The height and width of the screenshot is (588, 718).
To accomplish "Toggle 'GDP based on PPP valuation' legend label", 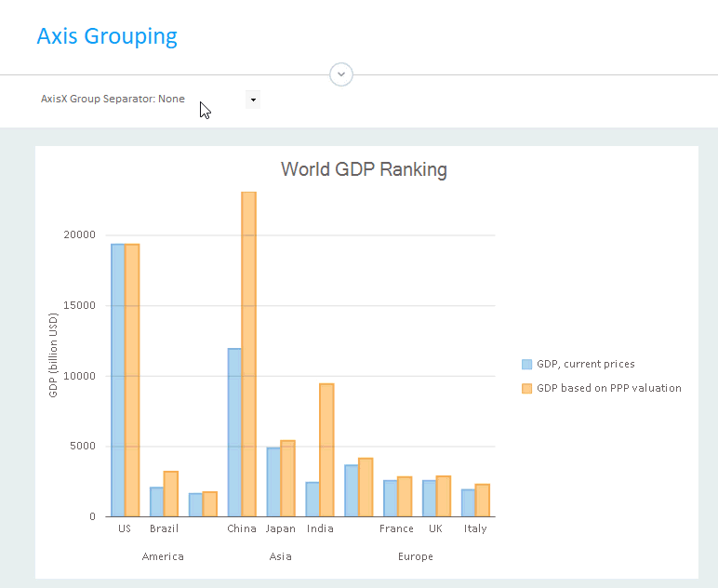I will click(x=609, y=388).
